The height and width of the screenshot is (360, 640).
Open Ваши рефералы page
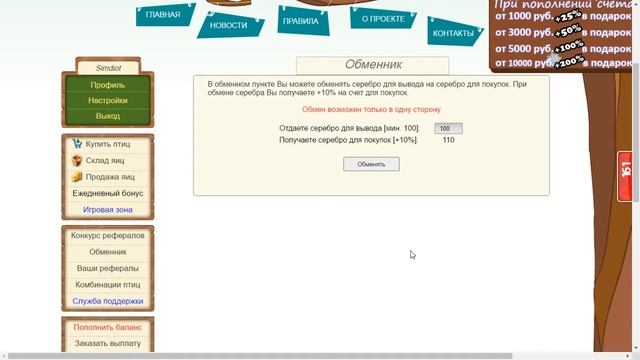click(108, 268)
